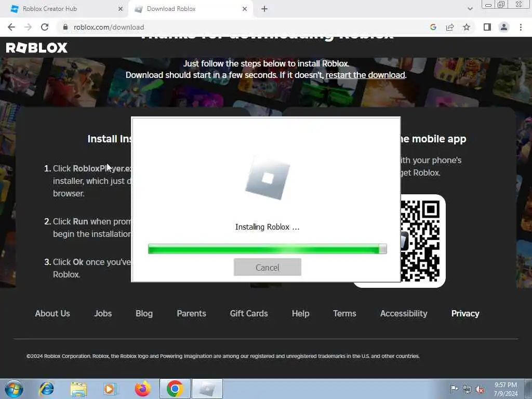Launch Internet Explorer from the taskbar
The image size is (532, 399).
click(46, 389)
